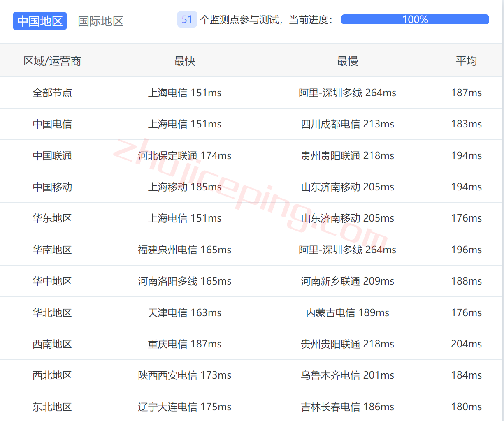Click the 196ms average for 华南地区
Image resolution: width=504 pixels, height=421 pixels.
click(466, 250)
